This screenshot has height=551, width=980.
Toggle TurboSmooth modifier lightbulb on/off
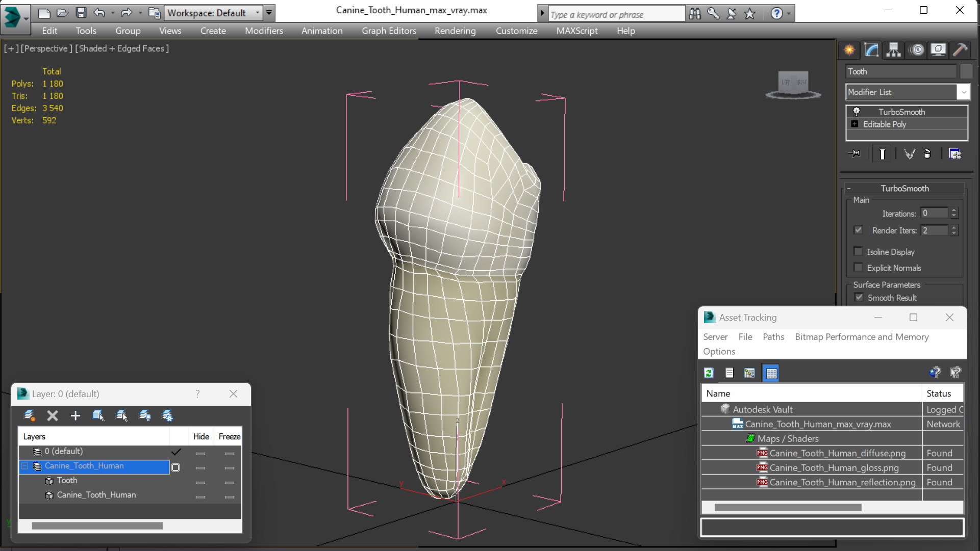coord(857,111)
